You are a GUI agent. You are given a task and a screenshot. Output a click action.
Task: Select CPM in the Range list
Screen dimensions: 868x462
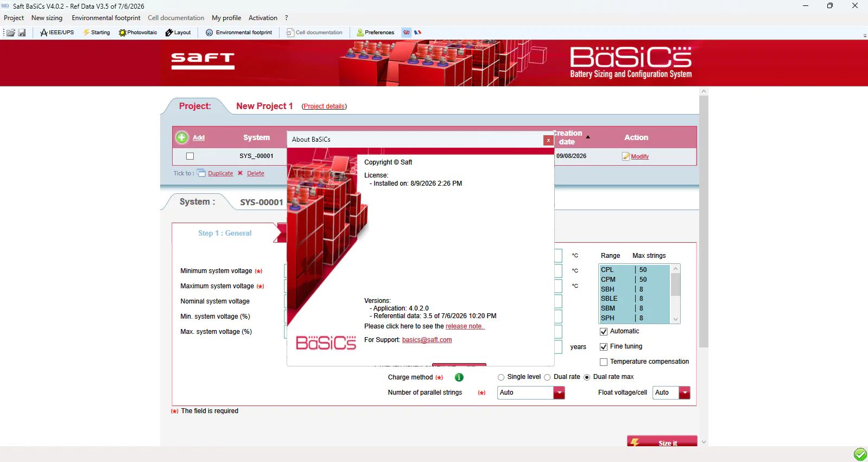click(x=635, y=280)
